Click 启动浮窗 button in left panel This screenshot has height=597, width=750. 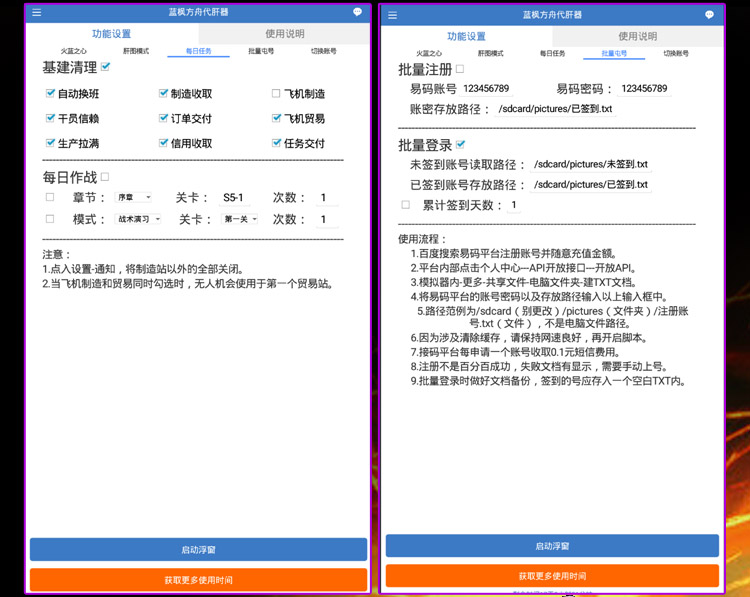(199, 550)
